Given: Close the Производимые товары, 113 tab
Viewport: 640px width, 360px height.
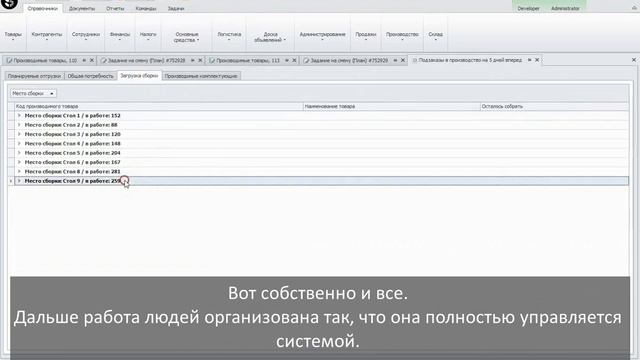Looking at the screenshot, I should coord(294,60).
